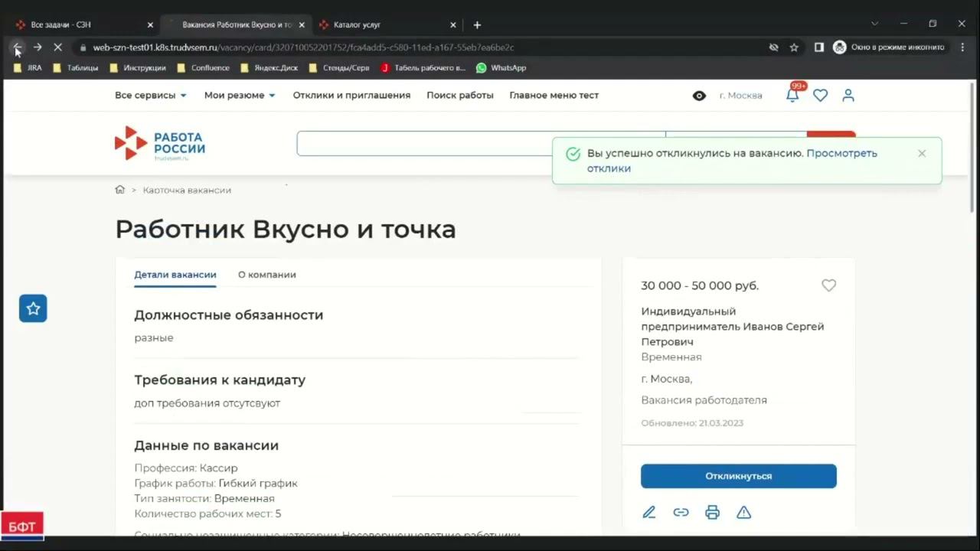This screenshot has width=980, height=551.
Task: Change city г. Москва
Action: [x=741, y=96]
